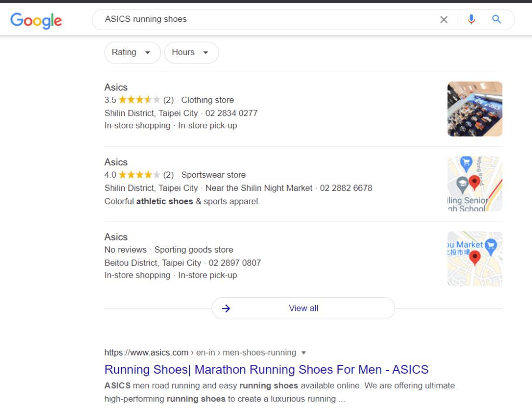Screen dimensions: 532x419
Task: Open the Asics Sportswear store listing title
Action: pyautogui.click(x=116, y=162)
